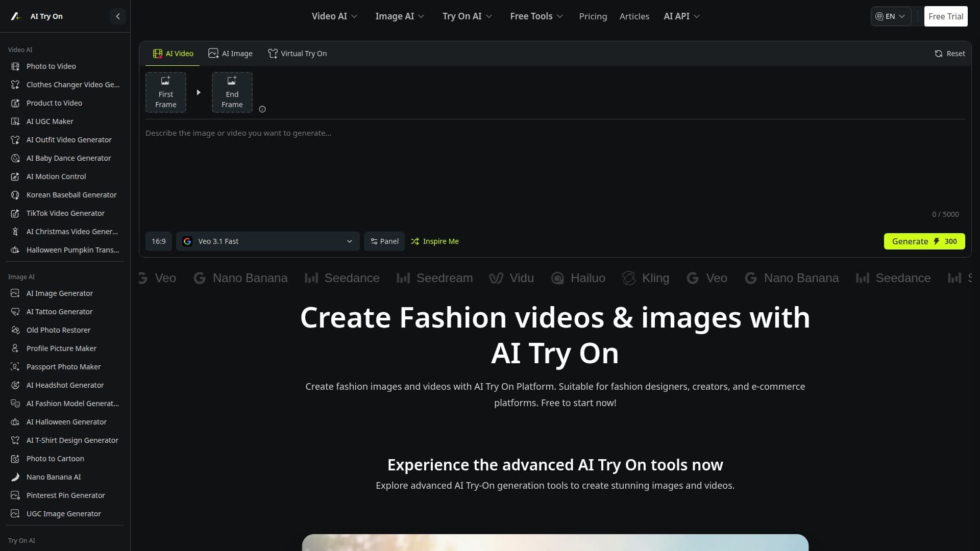Open the Free Tools dropdown menu
Viewport: 980px width, 551px height.
(536, 16)
